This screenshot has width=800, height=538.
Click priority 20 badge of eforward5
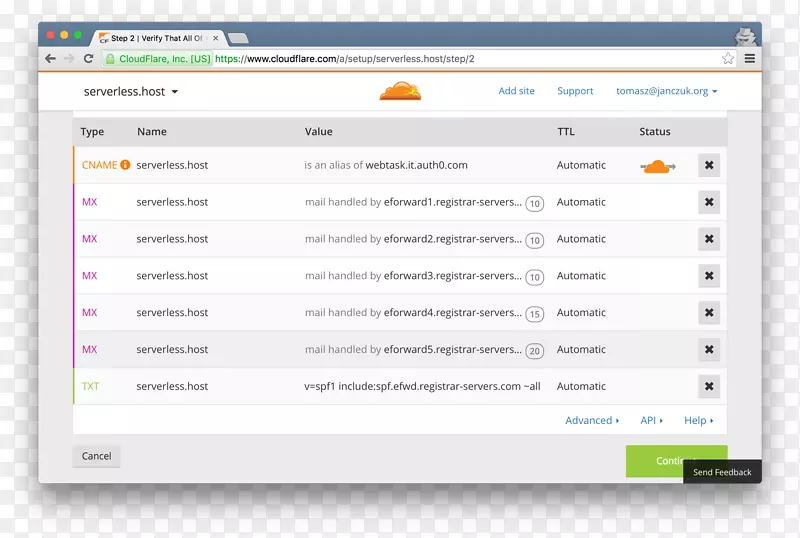click(535, 351)
